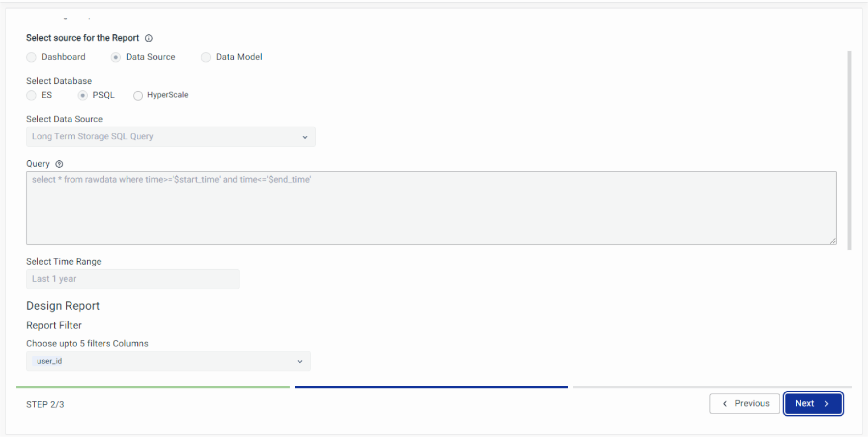Viewport: 868px width, 437px height.
Task: Open the Last 1 year time range selector
Action: pos(132,279)
